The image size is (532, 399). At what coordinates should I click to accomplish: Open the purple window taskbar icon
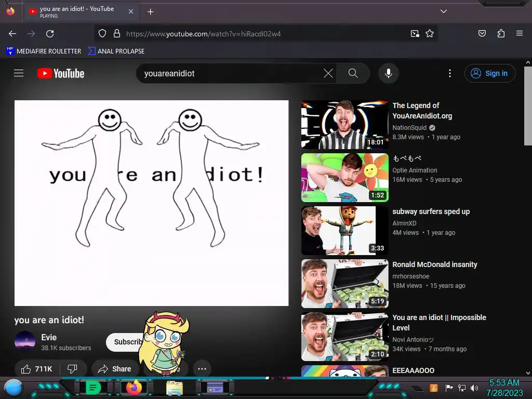[x=215, y=388]
